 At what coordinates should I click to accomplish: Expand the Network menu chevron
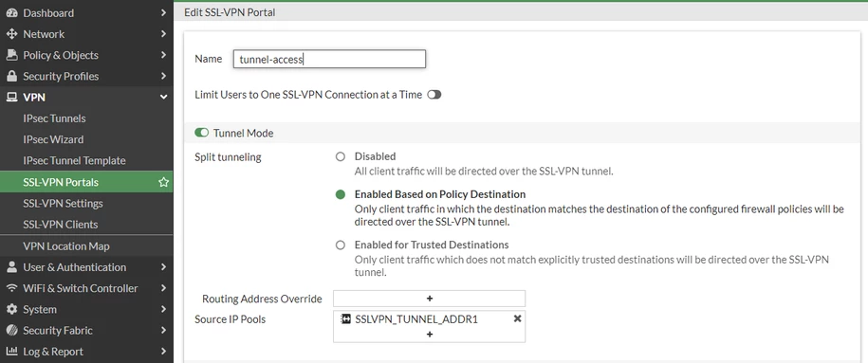pos(163,34)
